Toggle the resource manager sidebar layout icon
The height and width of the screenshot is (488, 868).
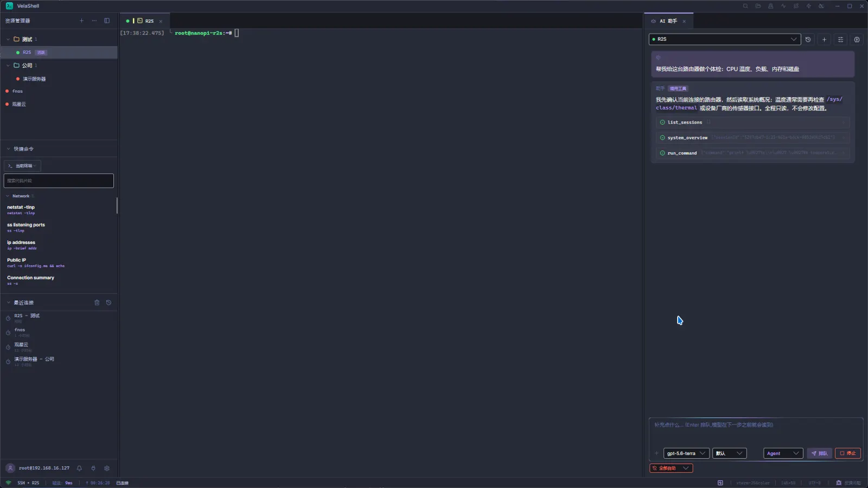coord(107,21)
